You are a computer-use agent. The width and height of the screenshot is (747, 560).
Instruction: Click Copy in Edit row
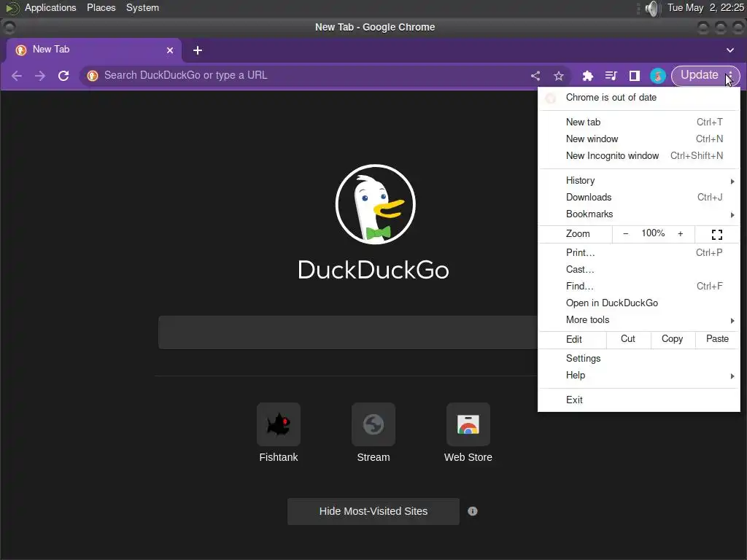tap(672, 339)
